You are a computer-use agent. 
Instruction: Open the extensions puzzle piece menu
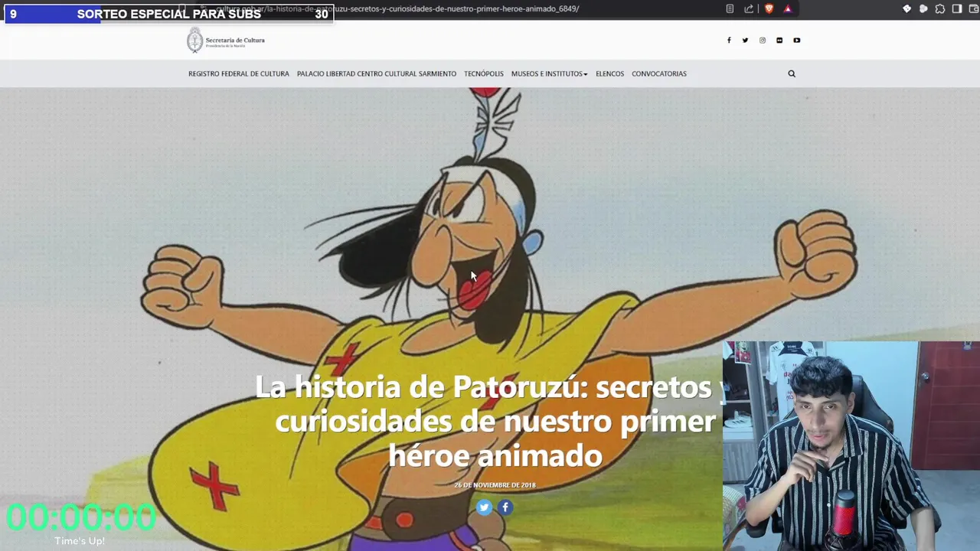point(940,9)
